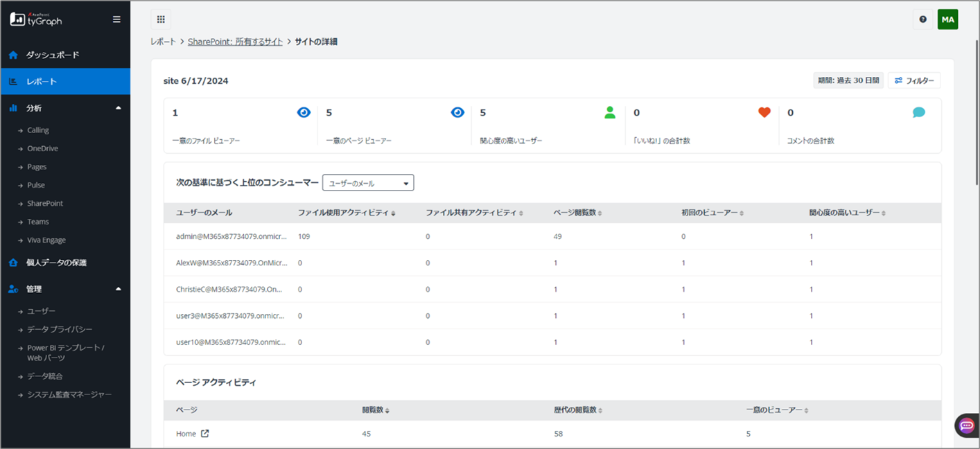Open Power BI テンプレート / Web パーツ
This screenshot has height=449, width=980.
point(66,353)
